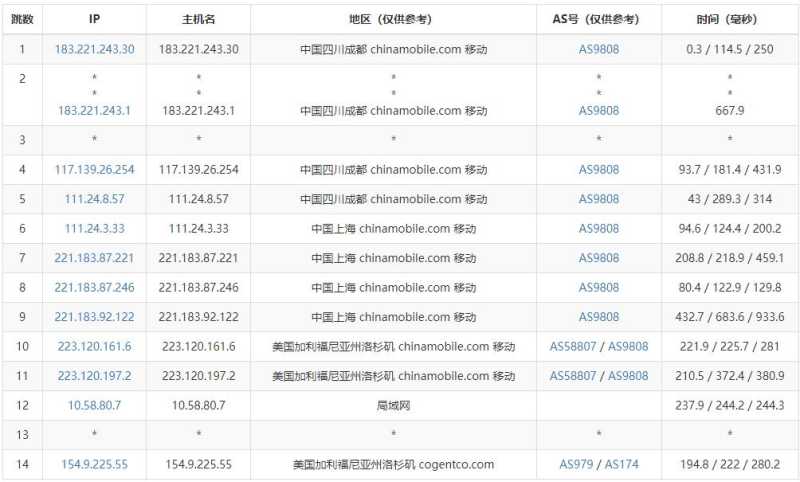This screenshot has width=800, height=482.
Task: Click AS58807 link in hop 11 row
Action: (x=572, y=376)
